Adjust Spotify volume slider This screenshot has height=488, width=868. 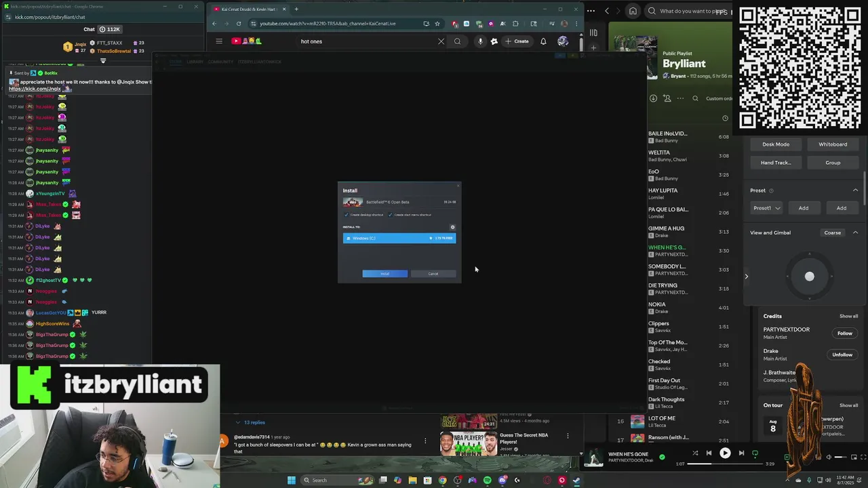840,457
